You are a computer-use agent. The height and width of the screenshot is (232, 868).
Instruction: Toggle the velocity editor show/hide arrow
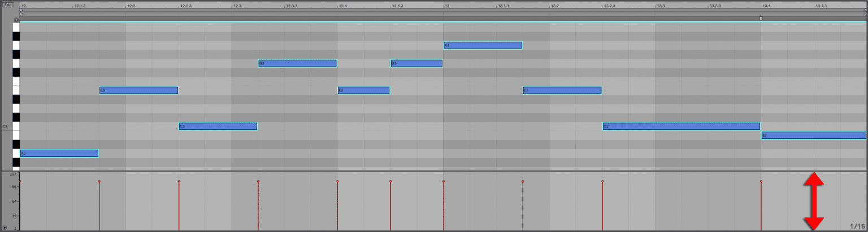pos(5,227)
